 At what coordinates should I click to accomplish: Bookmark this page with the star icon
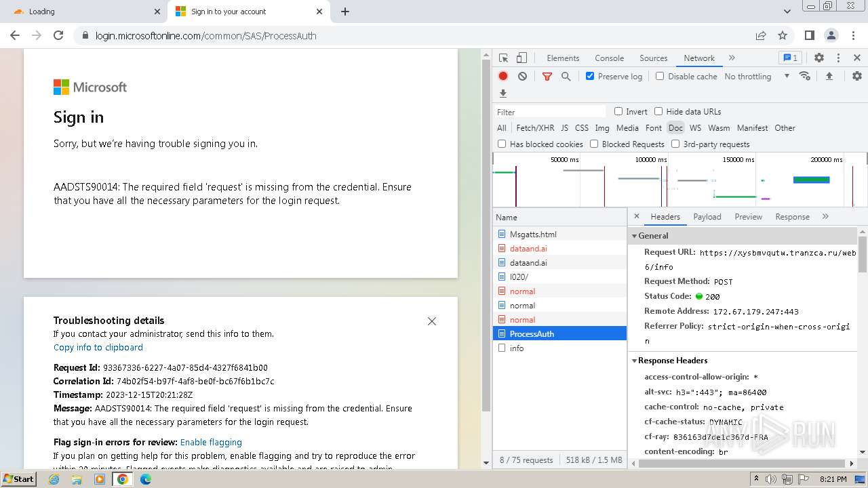coord(783,35)
